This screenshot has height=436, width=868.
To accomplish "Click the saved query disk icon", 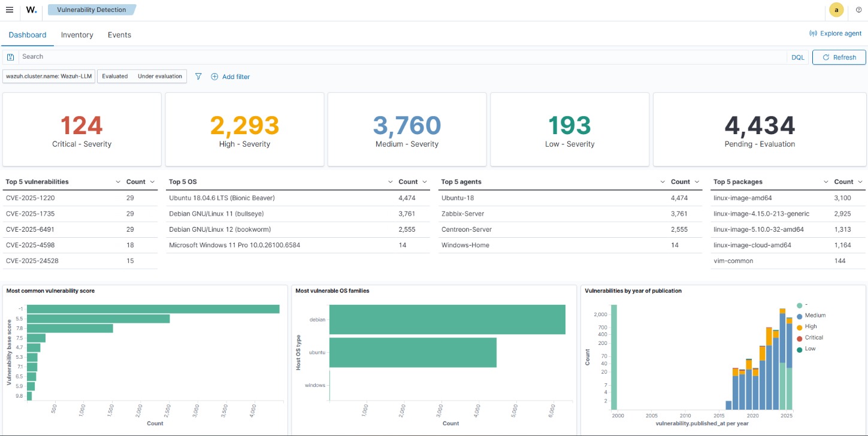I will pyautogui.click(x=10, y=57).
